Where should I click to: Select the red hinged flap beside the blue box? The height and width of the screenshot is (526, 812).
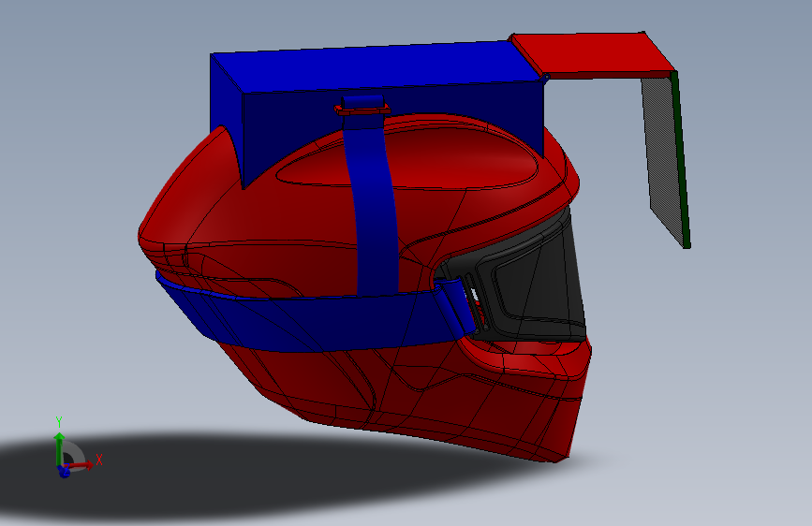(x=596, y=53)
